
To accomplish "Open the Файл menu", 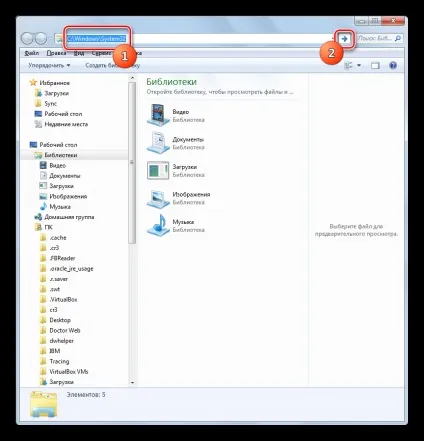I will tap(32, 53).
